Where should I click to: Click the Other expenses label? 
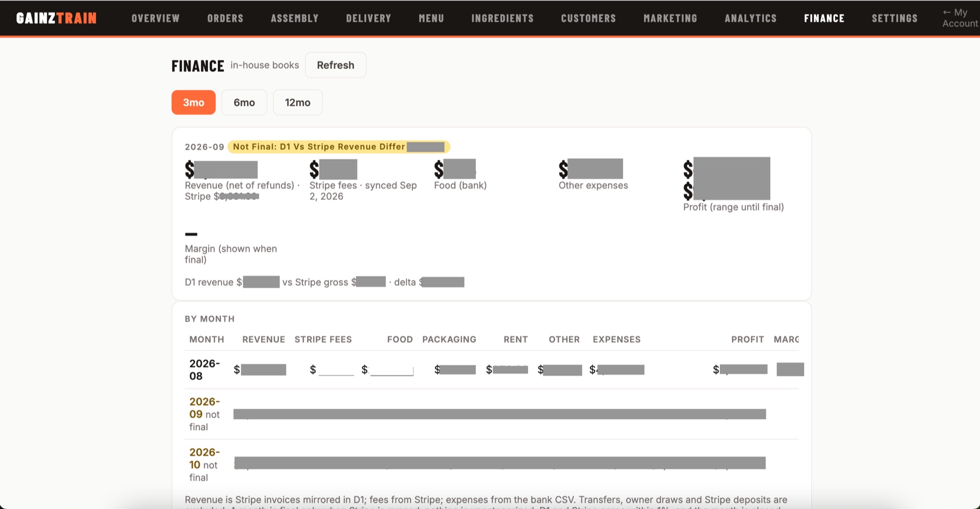coord(593,185)
